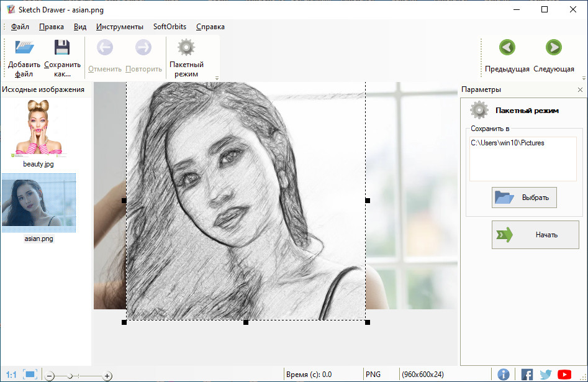Click the bottom-middle selection handle on canvas

pyautogui.click(x=246, y=322)
